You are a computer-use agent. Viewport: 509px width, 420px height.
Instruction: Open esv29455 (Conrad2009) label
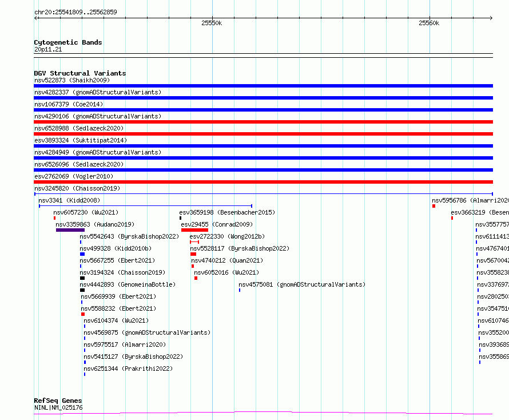[217, 224]
